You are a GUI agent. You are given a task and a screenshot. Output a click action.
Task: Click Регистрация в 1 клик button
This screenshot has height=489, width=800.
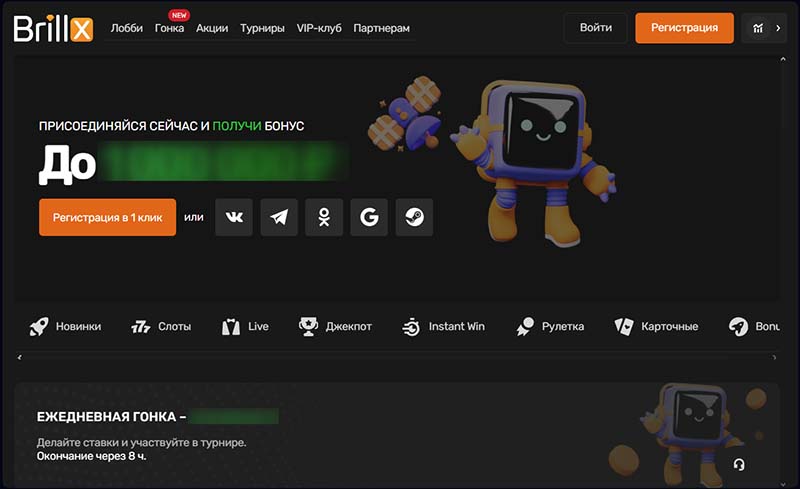[107, 217]
